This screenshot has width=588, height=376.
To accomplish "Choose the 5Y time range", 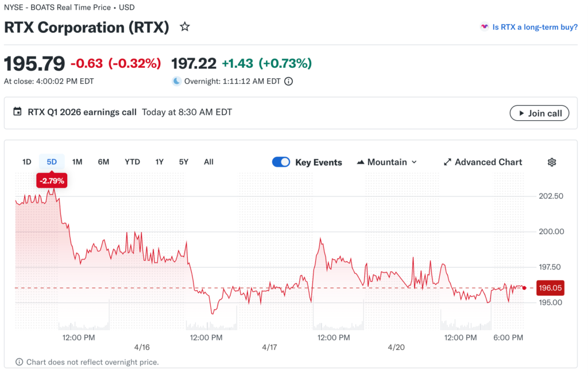I will [183, 162].
